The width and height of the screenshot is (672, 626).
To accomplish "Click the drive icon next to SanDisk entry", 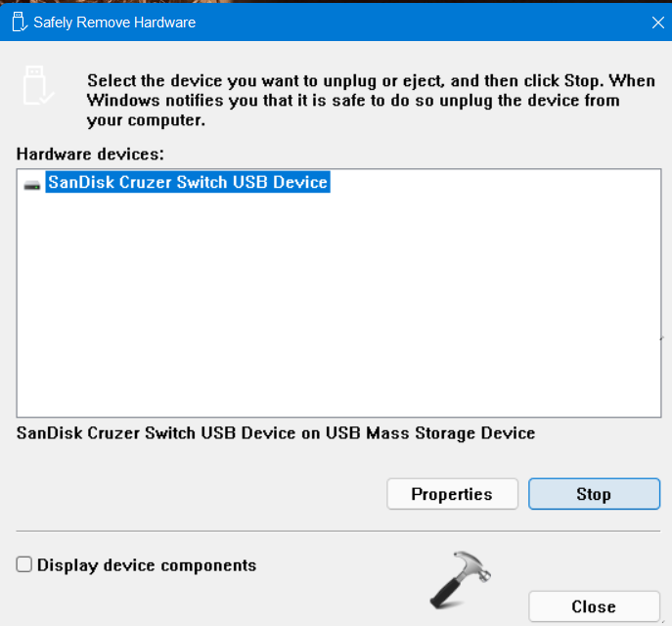I will pyautogui.click(x=33, y=183).
